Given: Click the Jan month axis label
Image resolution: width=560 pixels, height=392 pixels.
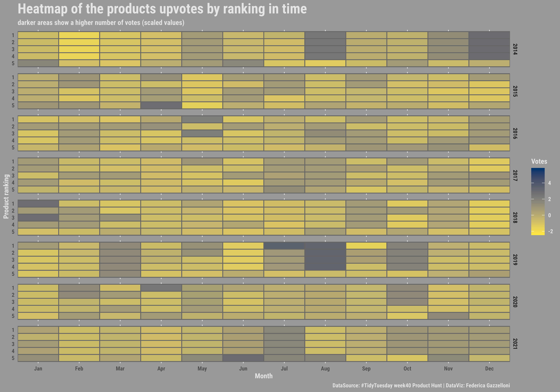Looking at the screenshot, I should (x=38, y=369).
